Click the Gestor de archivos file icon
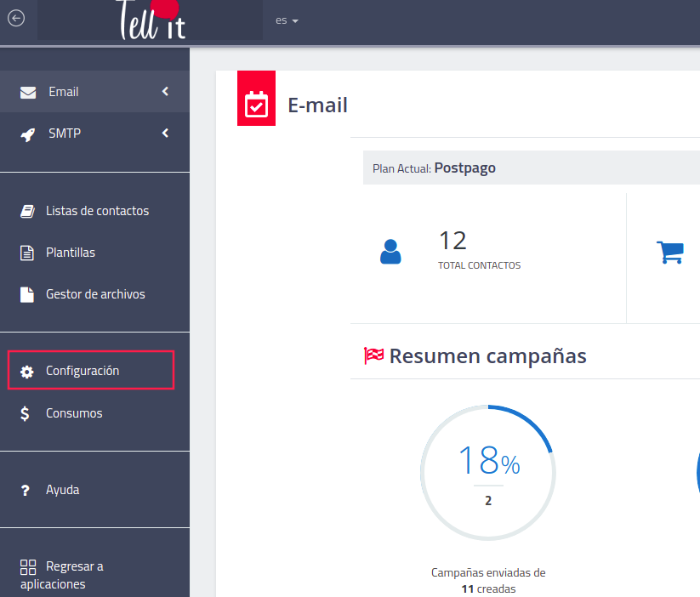The width and height of the screenshot is (700, 597). (x=27, y=295)
